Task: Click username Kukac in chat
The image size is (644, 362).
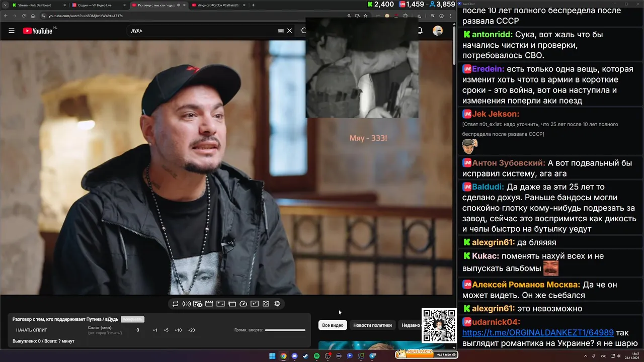Action: click(486, 256)
